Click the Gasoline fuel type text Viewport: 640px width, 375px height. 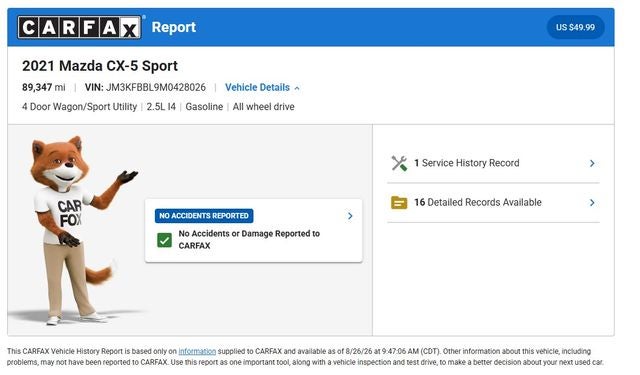204,107
